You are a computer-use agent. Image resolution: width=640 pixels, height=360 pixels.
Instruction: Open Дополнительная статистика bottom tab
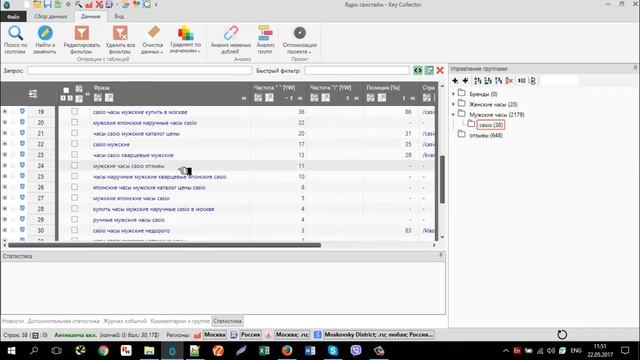click(x=63, y=321)
